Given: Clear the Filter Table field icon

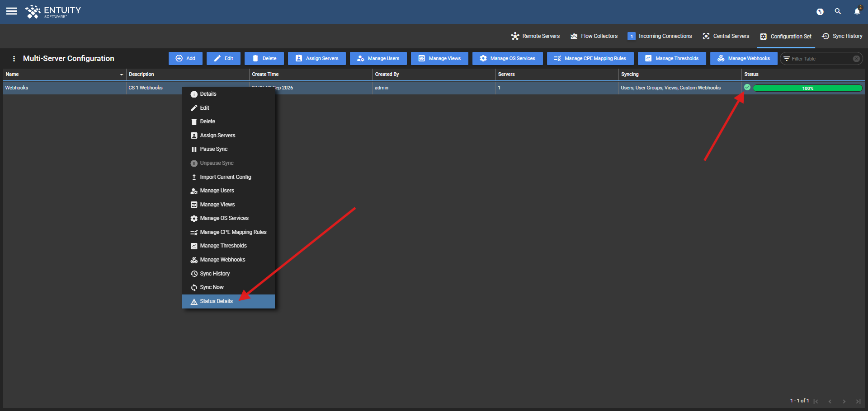Looking at the screenshot, I should [856, 59].
